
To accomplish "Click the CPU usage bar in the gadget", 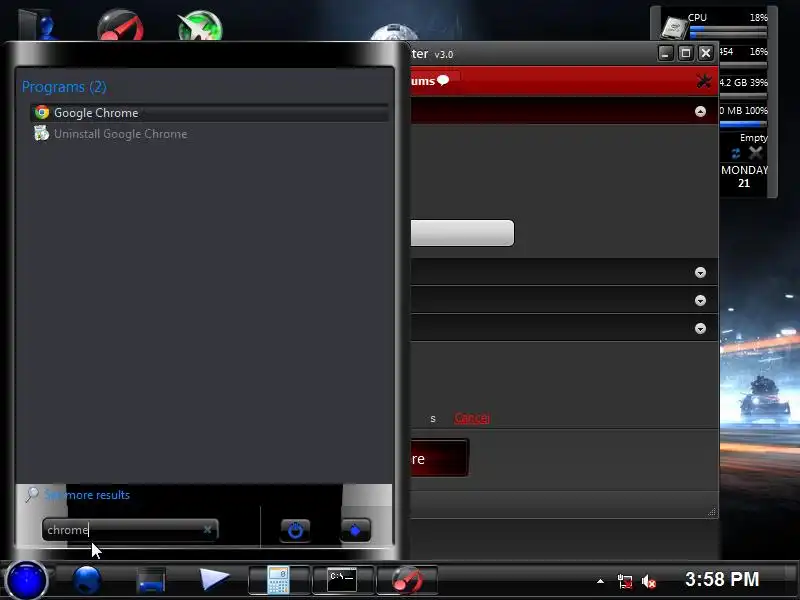I will (728, 30).
